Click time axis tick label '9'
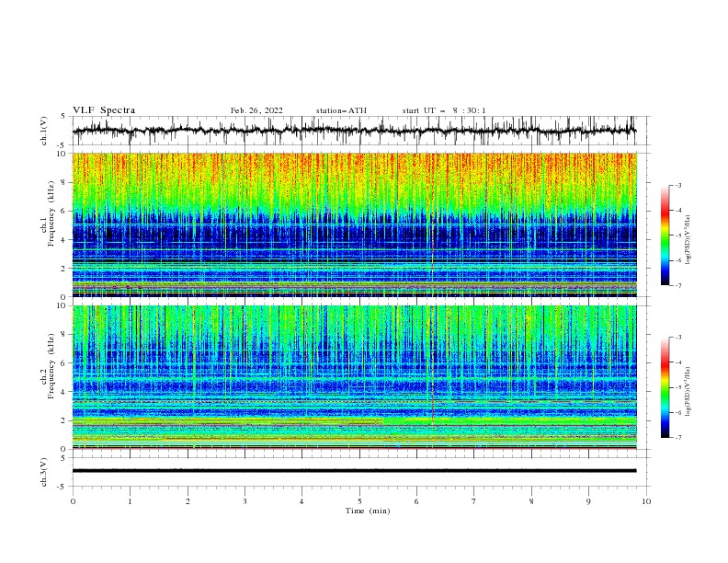Image resolution: width=728 pixels, height=563 pixels. 588,501
